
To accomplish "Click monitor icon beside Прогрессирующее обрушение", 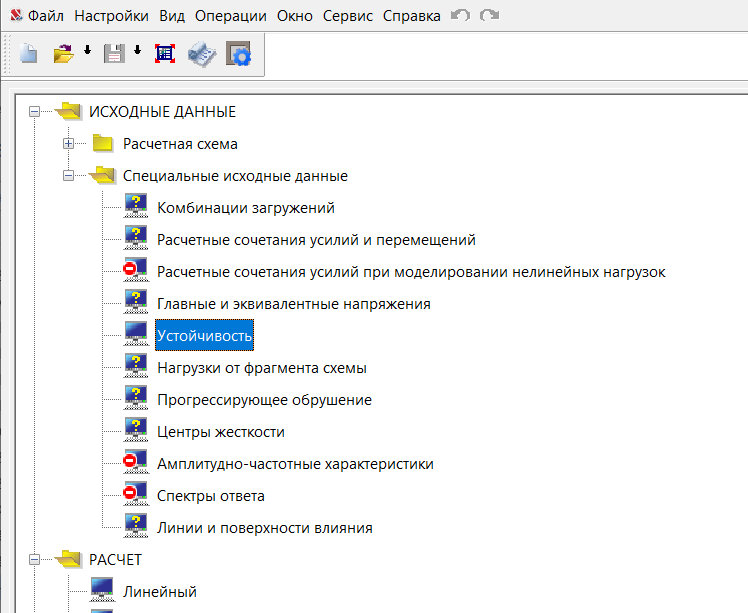I will 136,398.
